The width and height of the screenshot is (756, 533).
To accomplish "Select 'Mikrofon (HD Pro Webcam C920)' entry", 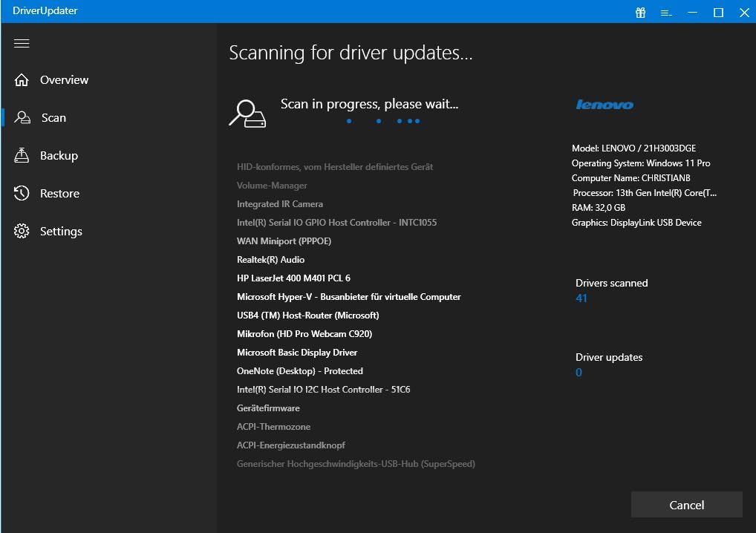I will pos(304,334).
